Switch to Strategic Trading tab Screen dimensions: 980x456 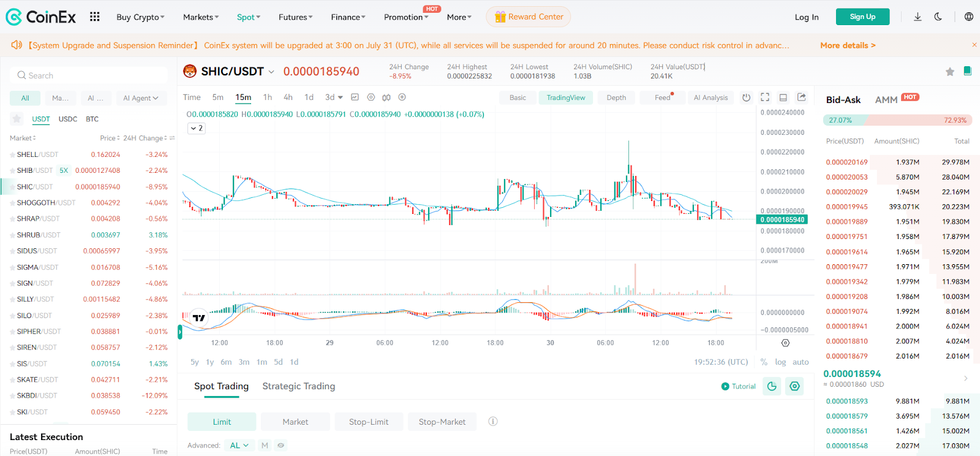(299, 386)
